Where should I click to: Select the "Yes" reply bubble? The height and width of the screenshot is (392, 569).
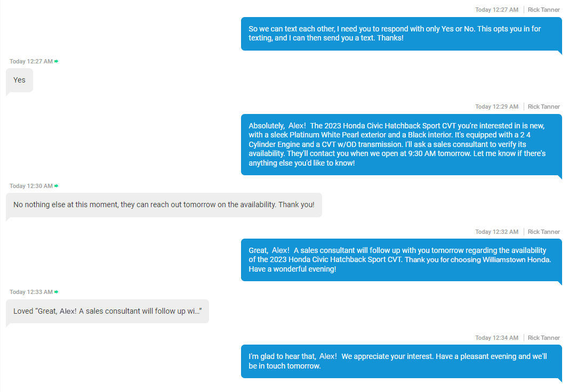pyautogui.click(x=20, y=80)
